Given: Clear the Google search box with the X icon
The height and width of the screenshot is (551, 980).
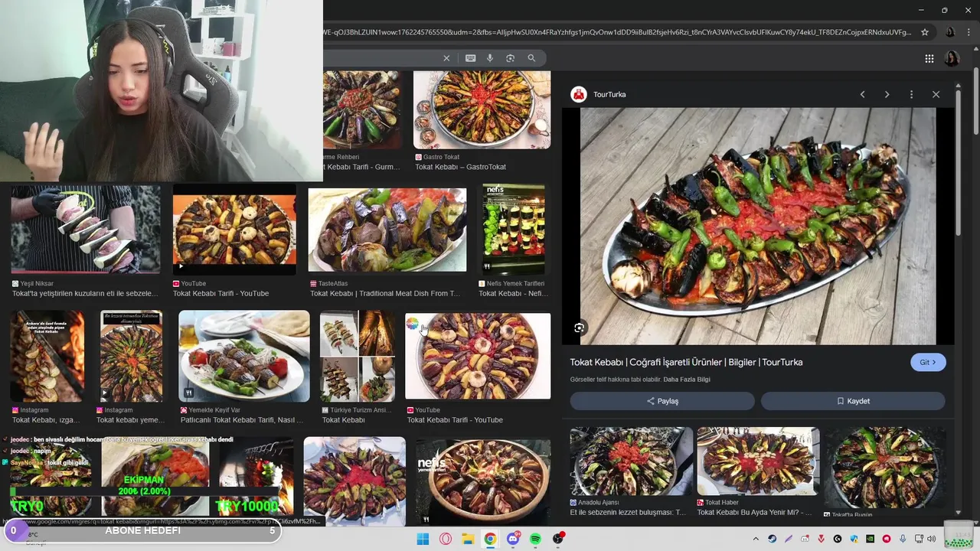Looking at the screenshot, I should [x=446, y=58].
